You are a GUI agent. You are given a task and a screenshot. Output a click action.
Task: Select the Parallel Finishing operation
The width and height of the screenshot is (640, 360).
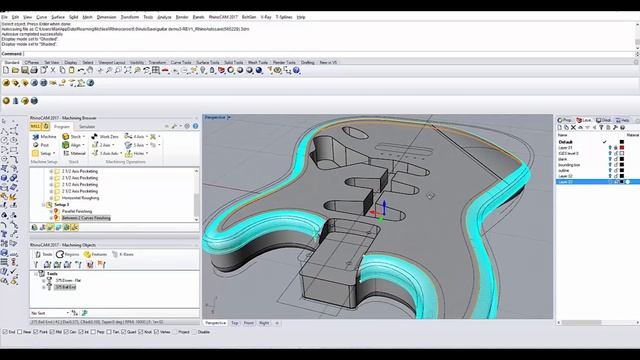[77, 211]
